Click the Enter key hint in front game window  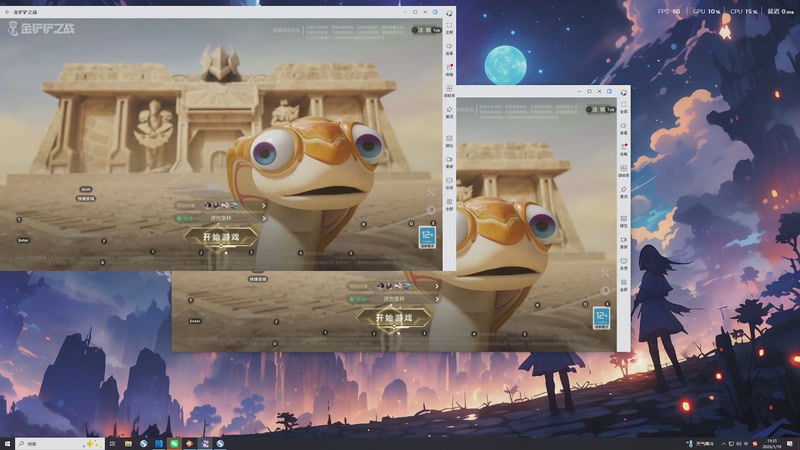pos(23,240)
